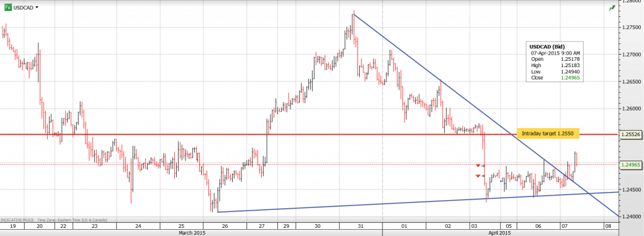Click the 1.25526 red price tag
This screenshot has height=236, width=644.
631,134
